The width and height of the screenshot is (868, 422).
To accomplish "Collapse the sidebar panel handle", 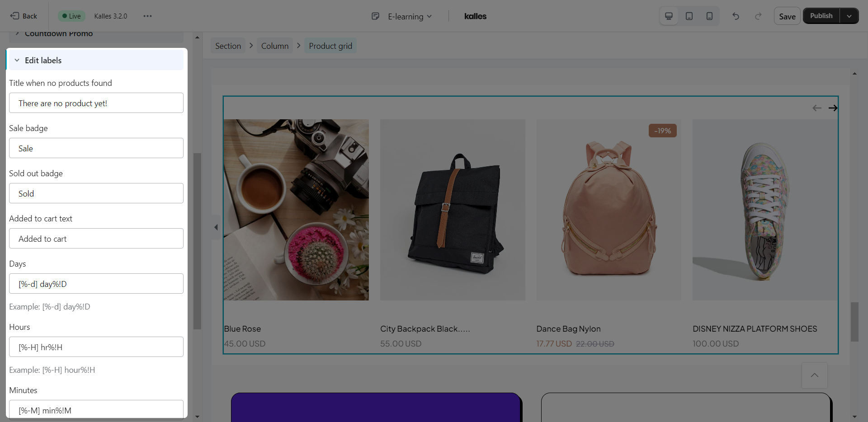I will (216, 227).
